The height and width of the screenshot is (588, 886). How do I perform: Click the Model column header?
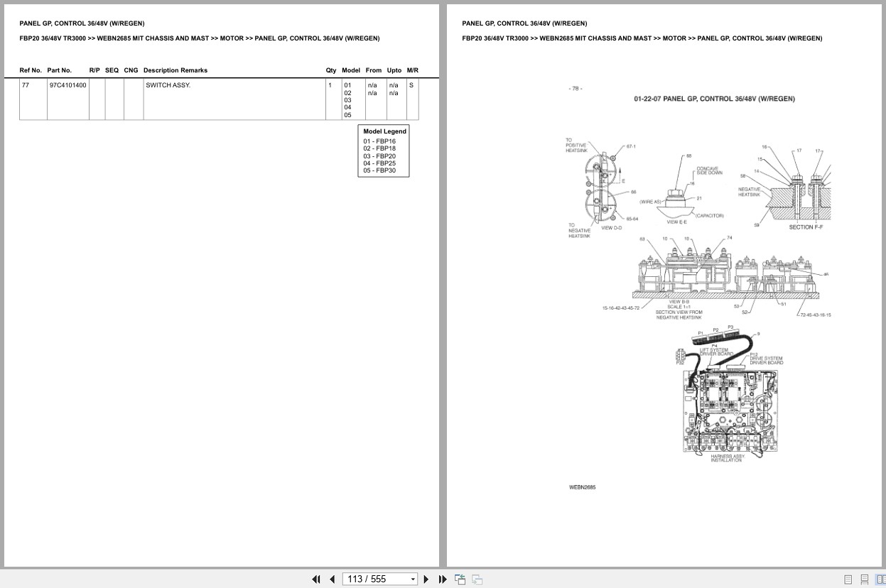pos(351,70)
